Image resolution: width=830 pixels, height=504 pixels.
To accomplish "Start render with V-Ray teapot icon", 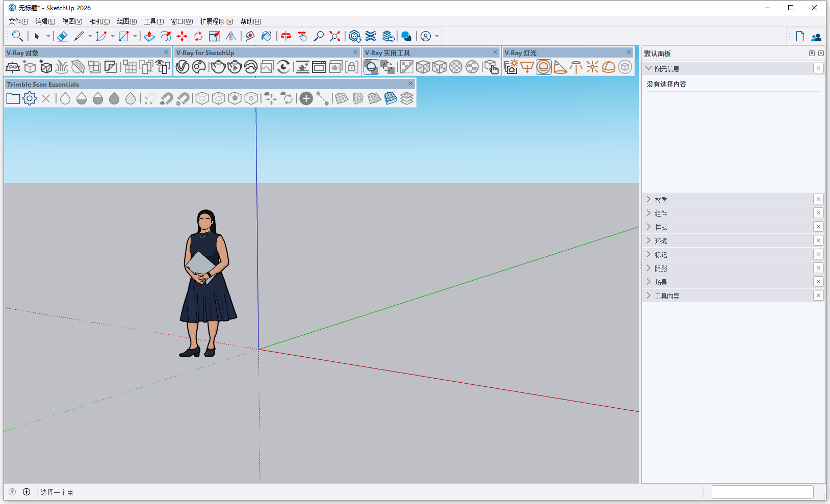I will point(218,67).
